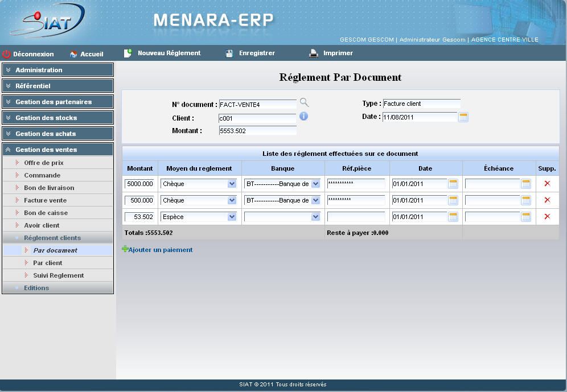Delete the 500.000 payment row

click(x=547, y=200)
